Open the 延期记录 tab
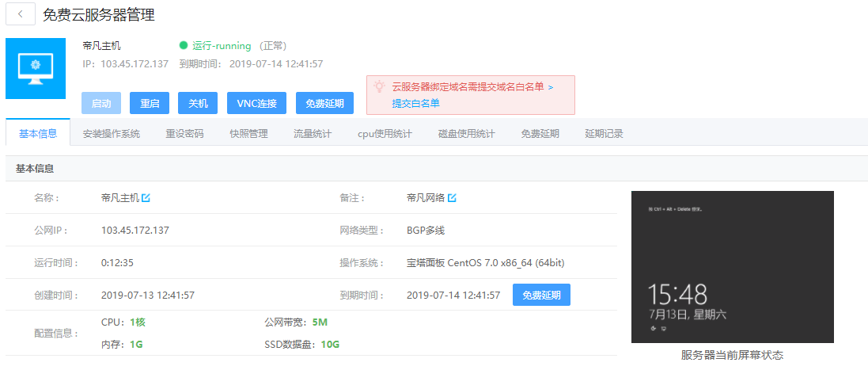This screenshot has height=370, width=868. [x=604, y=133]
